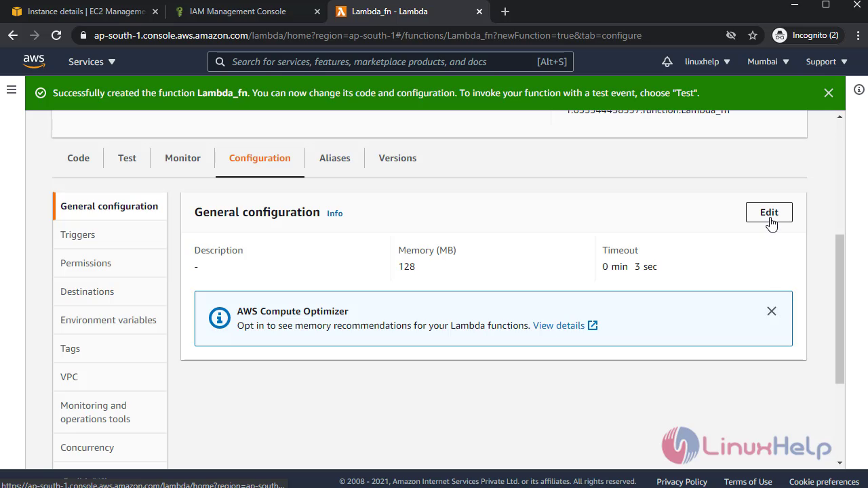The height and width of the screenshot is (488, 868).
Task: Open Cookie preferences in footer
Action: (824, 481)
